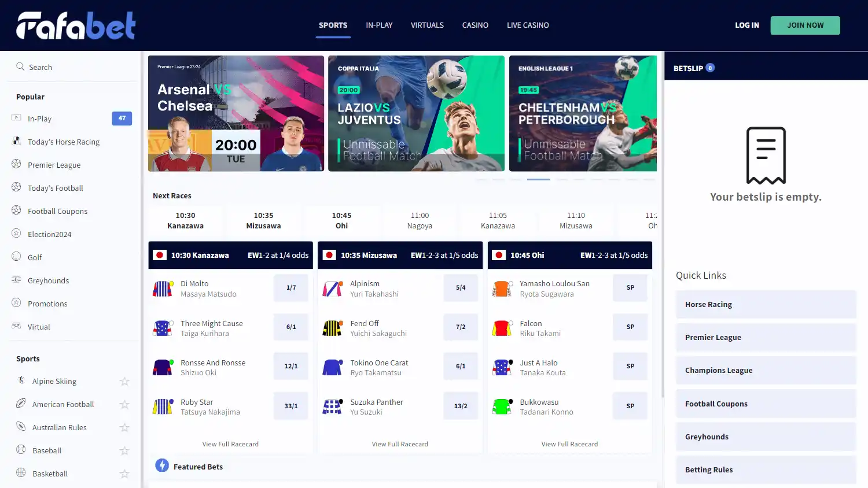Click the Featured Bets lightning icon
This screenshot has width=868, height=488.
coord(162,465)
